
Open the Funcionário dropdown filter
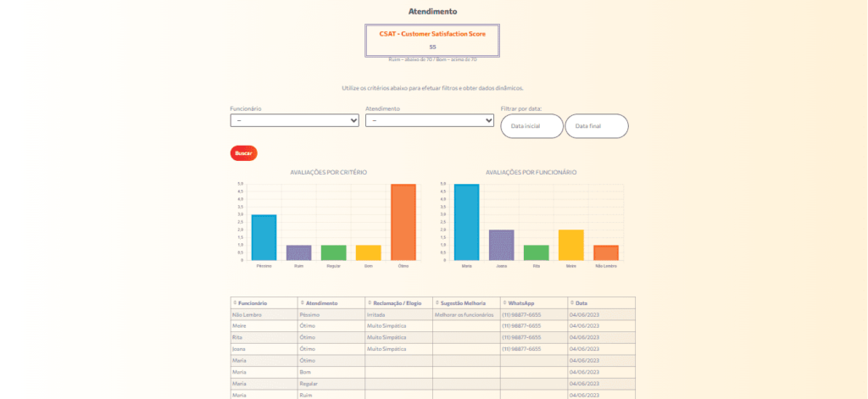pyautogui.click(x=294, y=121)
